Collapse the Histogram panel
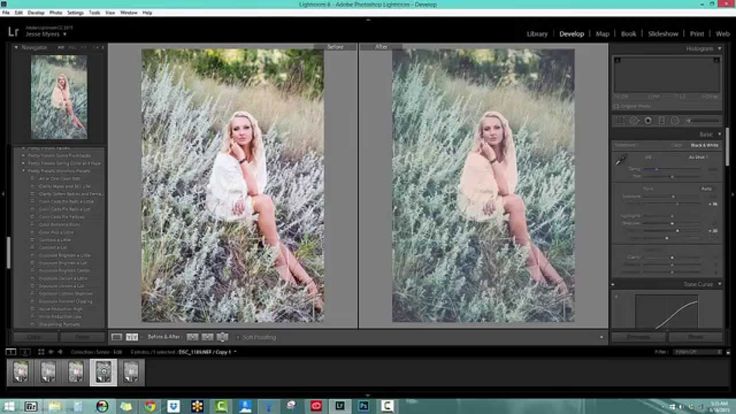 coord(723,48)
